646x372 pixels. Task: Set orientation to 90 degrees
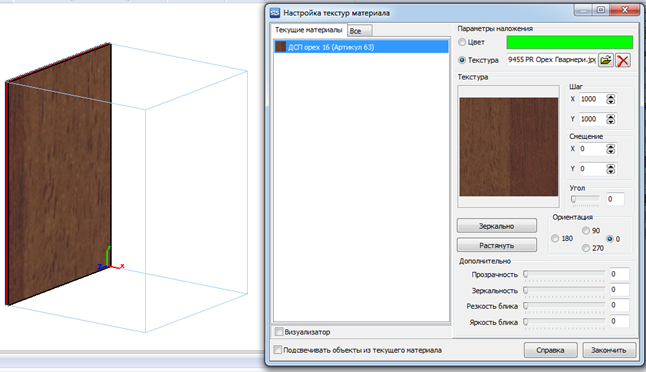tap(586, 231)
